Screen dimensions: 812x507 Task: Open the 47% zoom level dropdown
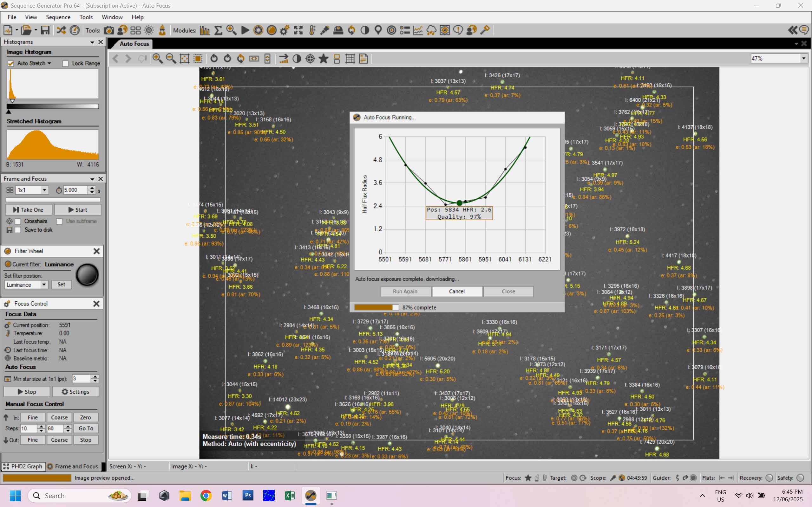tap(778, 58)
